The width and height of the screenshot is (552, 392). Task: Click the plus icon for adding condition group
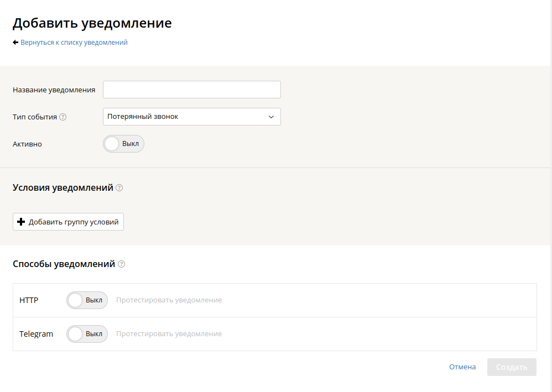coord(22,222)
